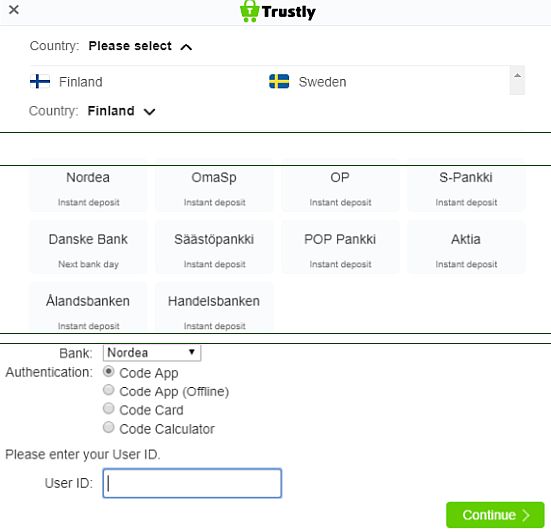Image resolution: width=551 pixels, height=532 pixels.
Task: Select the Code App radio button
Action: coord(109,371)
